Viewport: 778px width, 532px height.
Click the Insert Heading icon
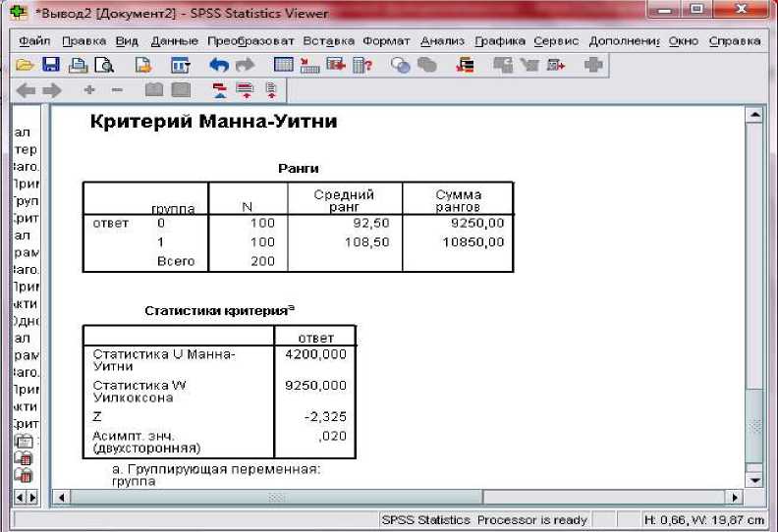coord(219,90)
